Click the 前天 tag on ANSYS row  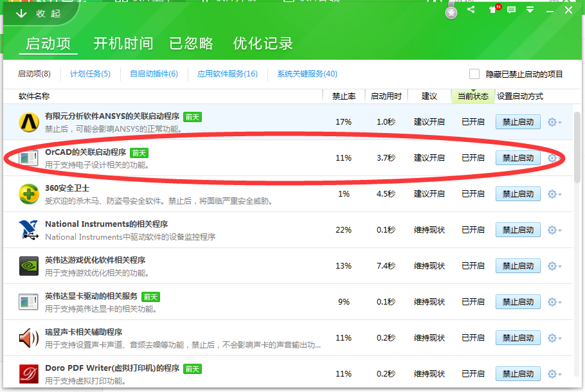click(192, 117)
